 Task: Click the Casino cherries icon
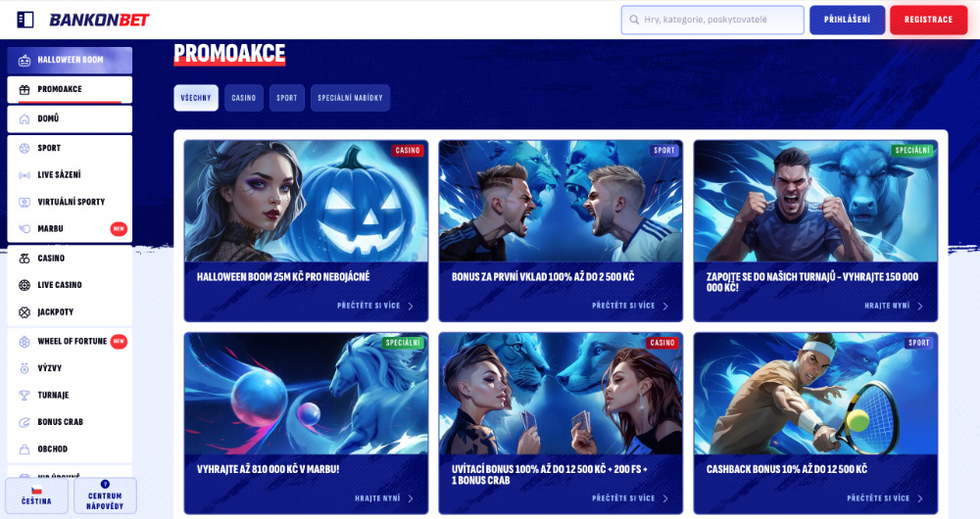coord(24,258)
